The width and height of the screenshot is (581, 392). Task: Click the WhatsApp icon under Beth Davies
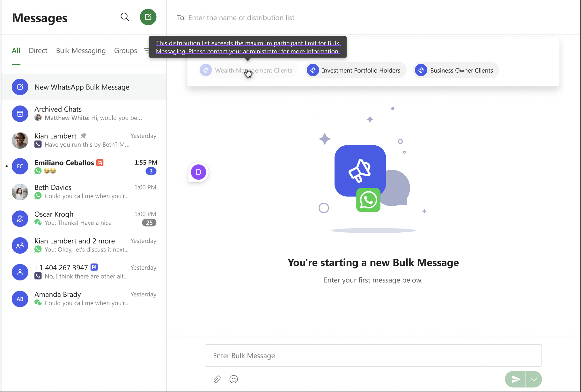point(38,196)
